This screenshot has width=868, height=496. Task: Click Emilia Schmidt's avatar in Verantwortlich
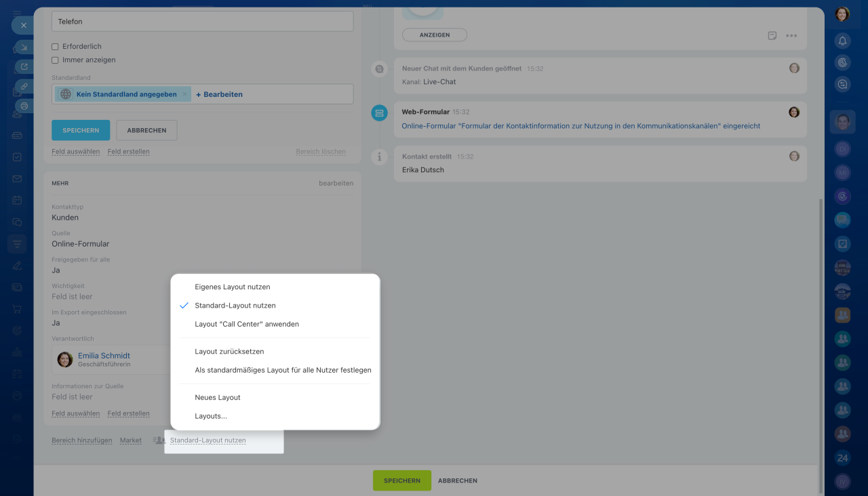coord(65,360)
